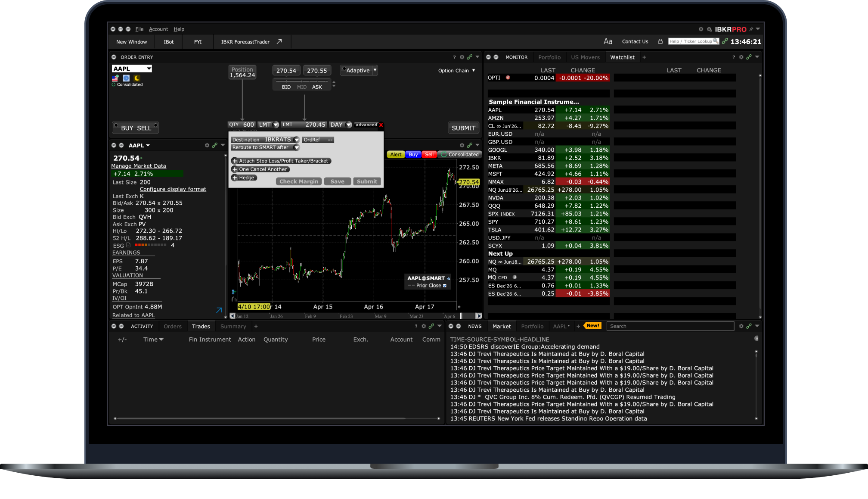
Task: Enable the Adaptive order toggle
Action: coord(344,69)
